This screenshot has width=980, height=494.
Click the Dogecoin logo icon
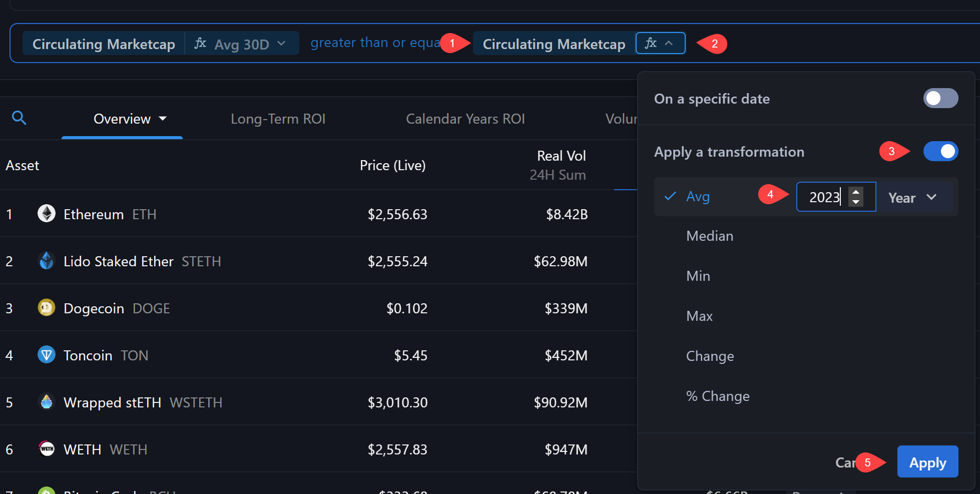(47, 308)
